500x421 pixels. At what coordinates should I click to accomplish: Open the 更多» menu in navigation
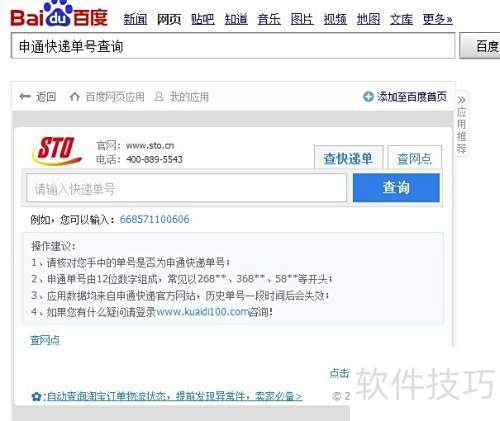tap(437, 19)
